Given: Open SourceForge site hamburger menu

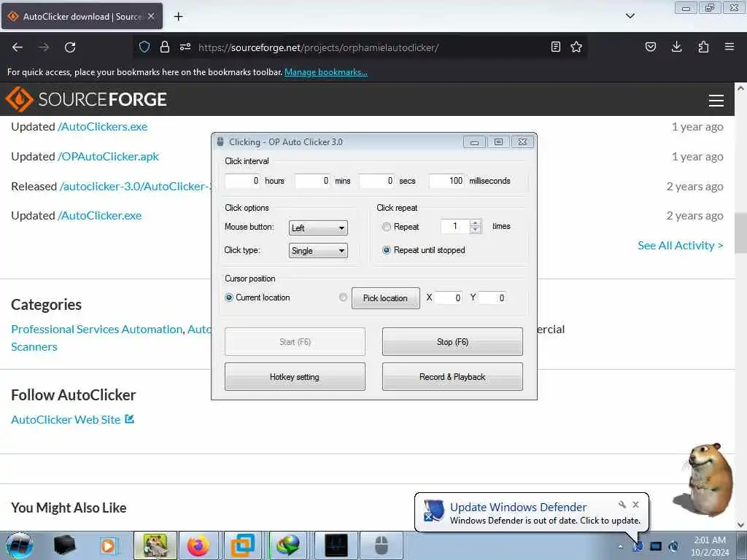Looking at the screenshot, I should point(716,100).
